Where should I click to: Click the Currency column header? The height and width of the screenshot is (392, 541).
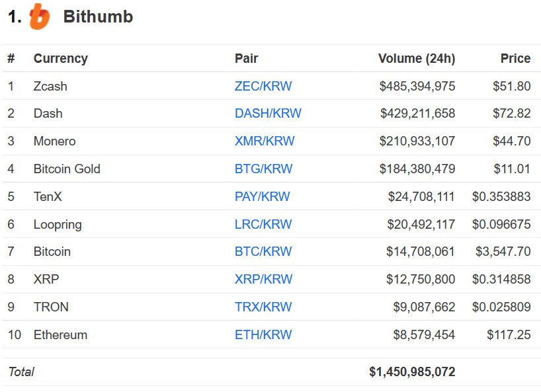(61, 59)
